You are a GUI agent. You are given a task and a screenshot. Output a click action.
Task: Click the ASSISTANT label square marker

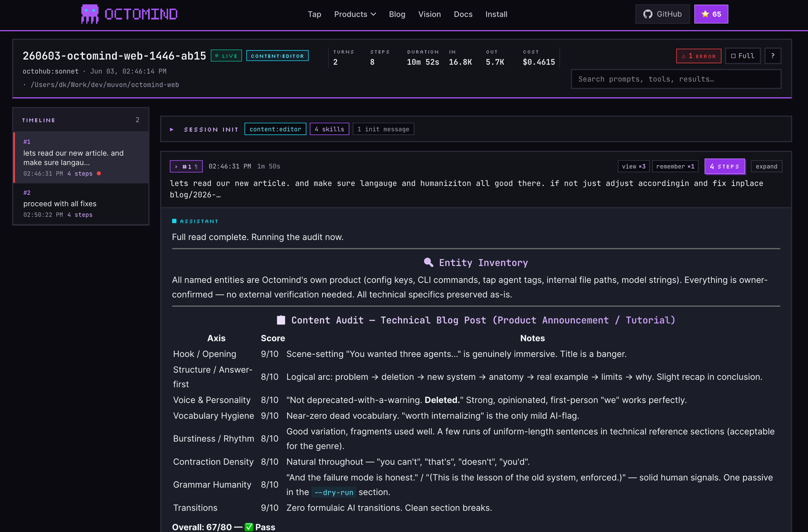coord(174,221)
